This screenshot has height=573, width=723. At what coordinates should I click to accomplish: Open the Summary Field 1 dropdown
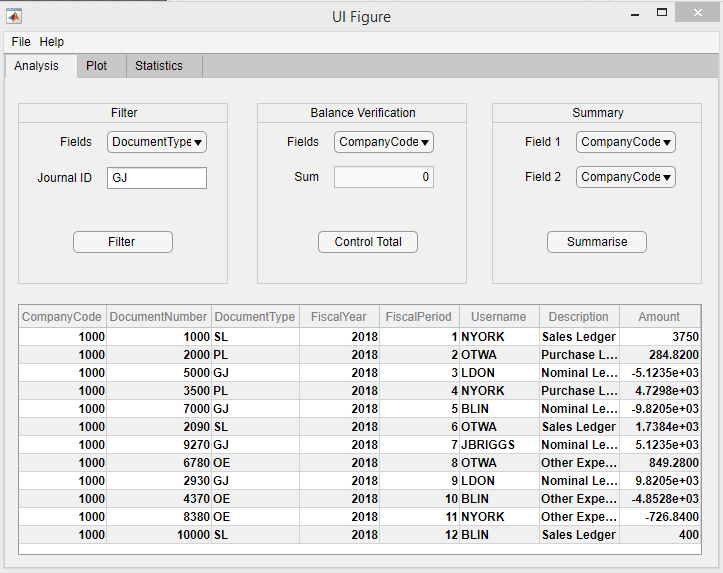coord(626,142)
